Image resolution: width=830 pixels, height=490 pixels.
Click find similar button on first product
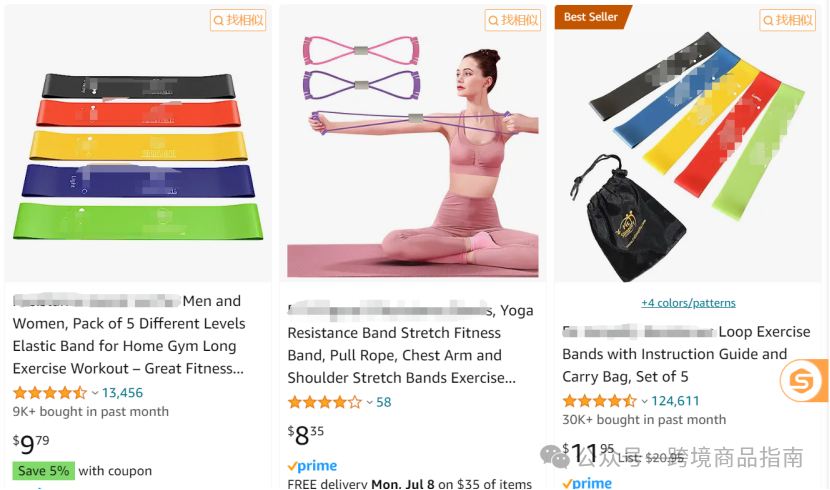(x=238, y=20)
